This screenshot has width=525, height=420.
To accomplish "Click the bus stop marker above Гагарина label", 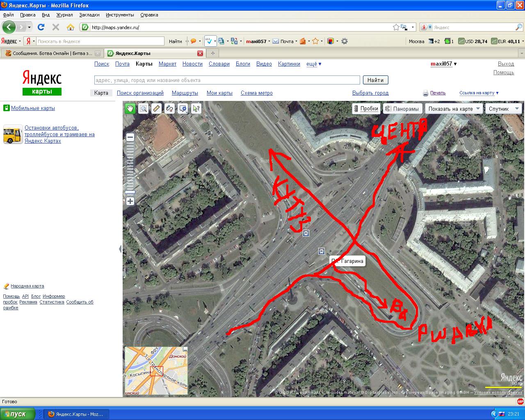I will [x=322, y=251].
